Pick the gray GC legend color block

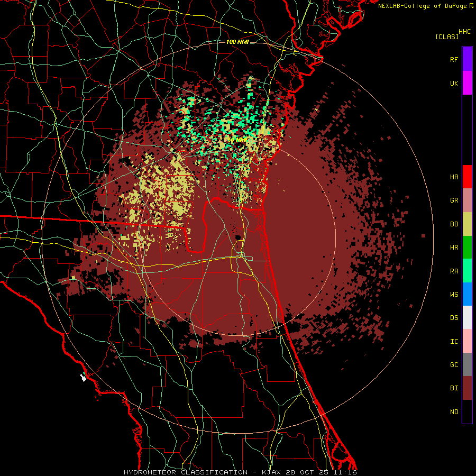click(x=467, y=364)
